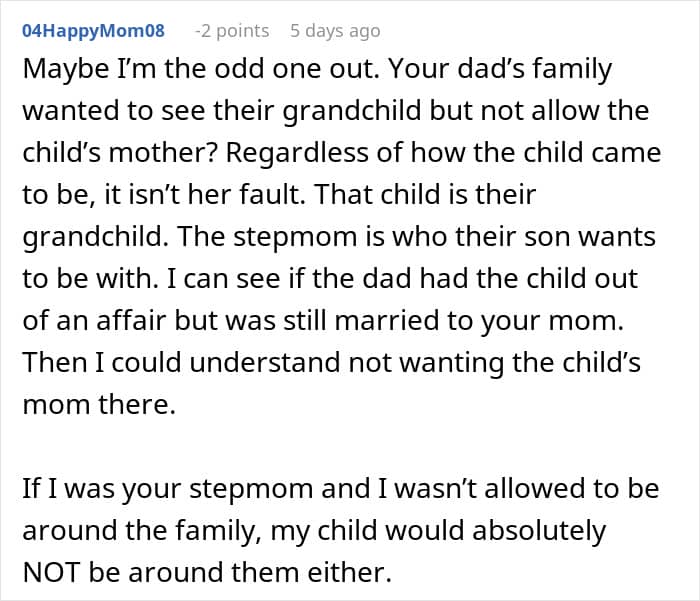
Task: Open the 04HappyMom08 user profile
Action: click(93, 31)
